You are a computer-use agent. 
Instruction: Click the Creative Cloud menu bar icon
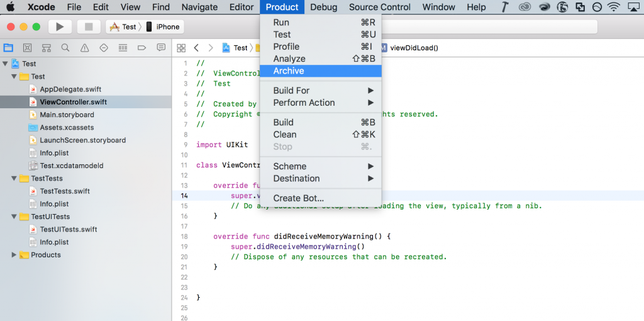pyautogui.click(x=525, y=6)
